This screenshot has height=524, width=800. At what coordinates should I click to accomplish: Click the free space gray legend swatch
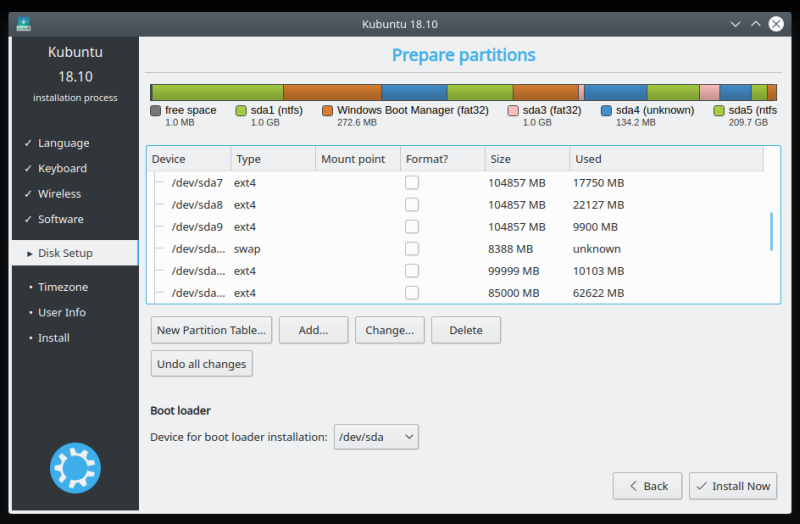tap(156, 110)
